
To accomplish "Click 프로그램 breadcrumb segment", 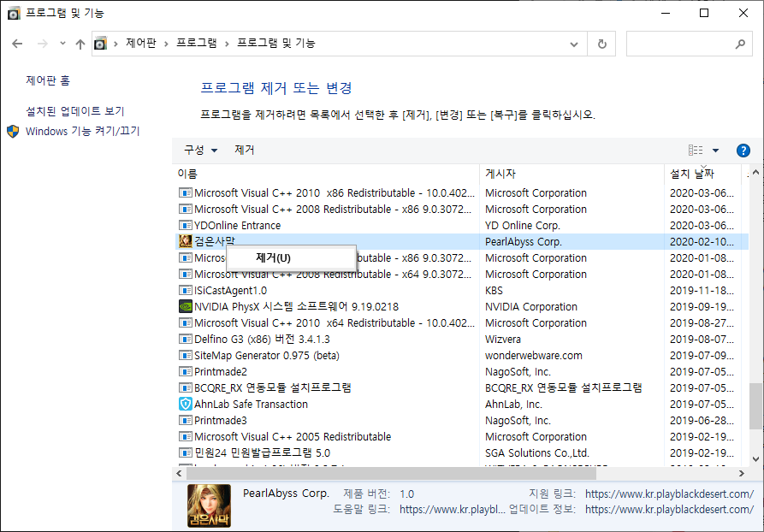I will 197,44.
